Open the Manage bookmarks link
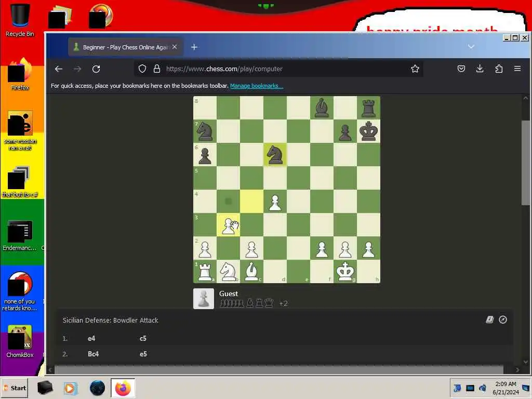The image size is (532, 399). [x=257, y=86]
